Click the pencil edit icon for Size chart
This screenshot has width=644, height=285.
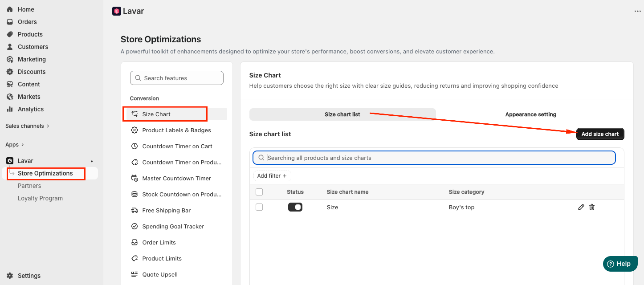581,207
